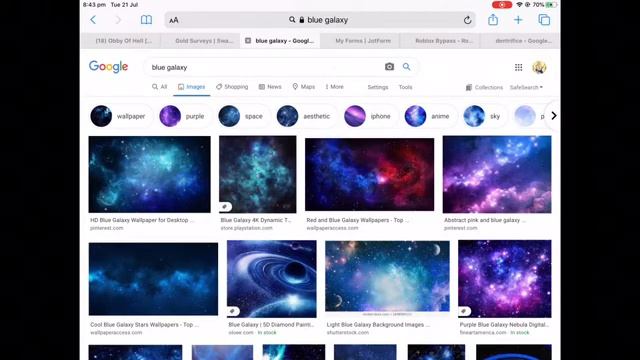
Task: Click the shutterstock.com source link
Action: click(x=348, y=333)
